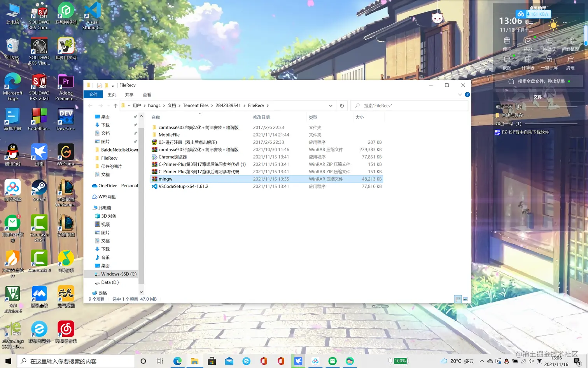Screen dimensions: 588x368
Task: Open 腾讯QQ desktop icon
Action: tap(12, 155)
